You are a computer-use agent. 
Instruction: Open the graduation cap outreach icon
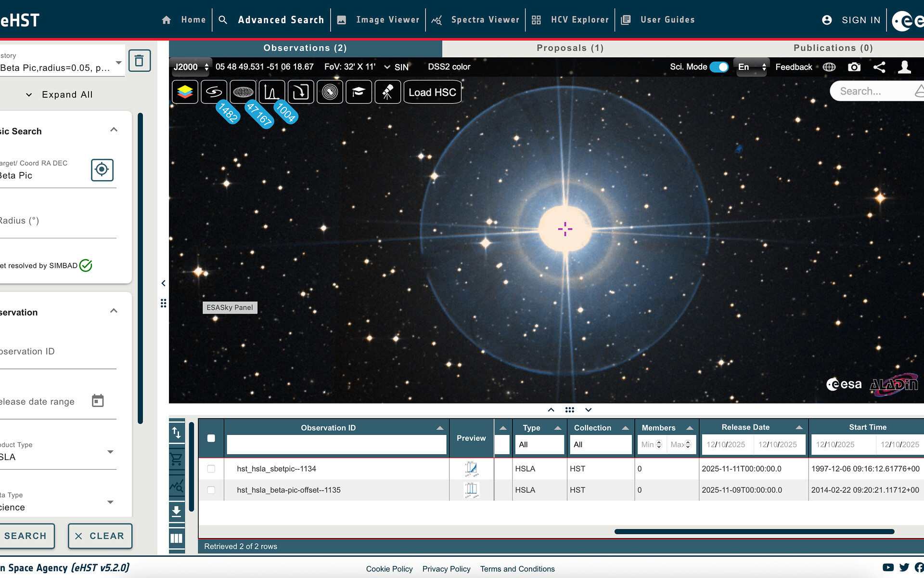(359, 92)
